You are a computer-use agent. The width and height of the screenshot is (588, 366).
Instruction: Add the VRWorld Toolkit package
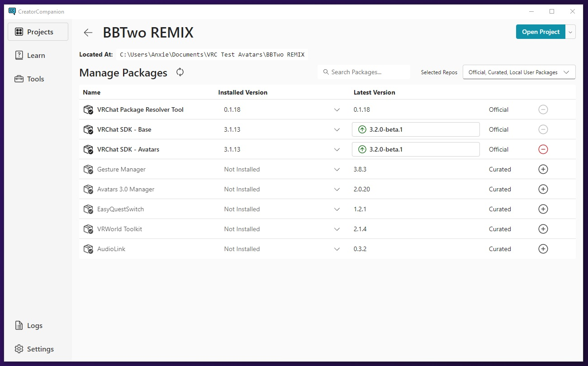tap(543, 229)
